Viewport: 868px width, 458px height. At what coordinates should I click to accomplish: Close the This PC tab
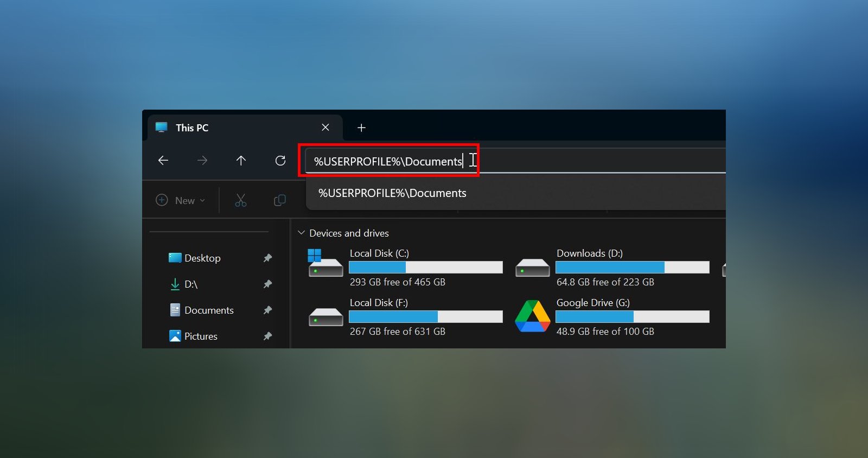pyautogui.click(x=325, y=128)
